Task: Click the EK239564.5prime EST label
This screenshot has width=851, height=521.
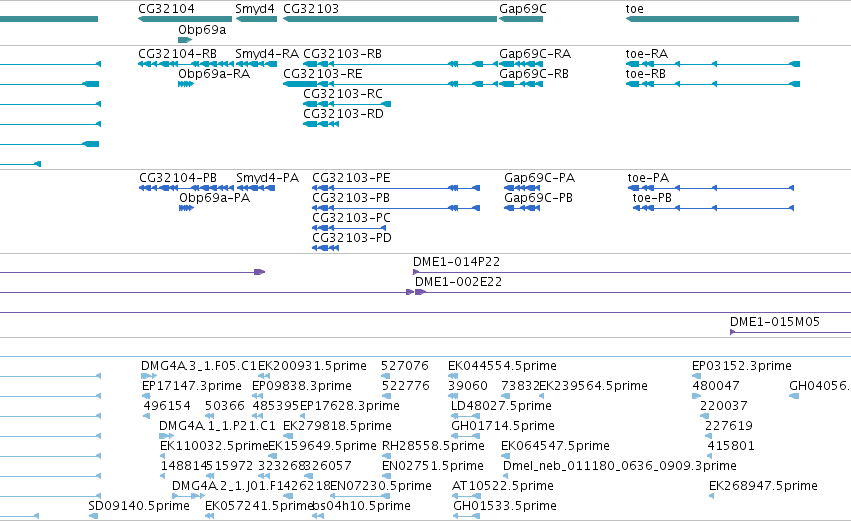Action: 593,386
